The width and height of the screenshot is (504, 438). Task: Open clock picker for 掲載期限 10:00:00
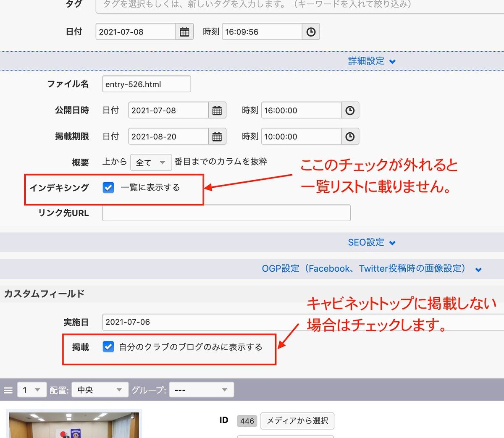[350, 136]
